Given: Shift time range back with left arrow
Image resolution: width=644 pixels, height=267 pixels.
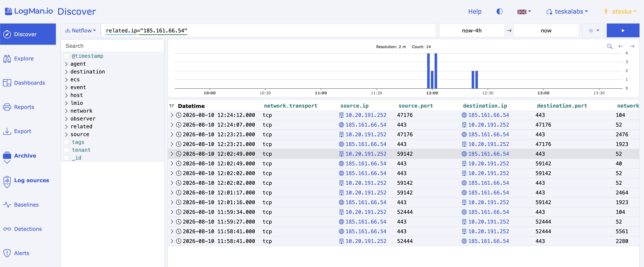Looking at the screenshot, I should [x=621, y=46].
